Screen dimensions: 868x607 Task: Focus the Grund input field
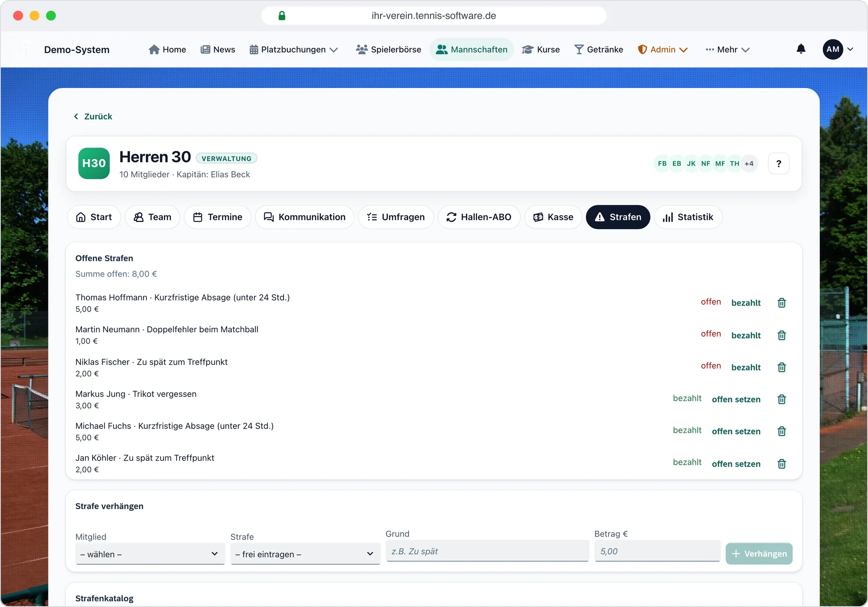487,551
